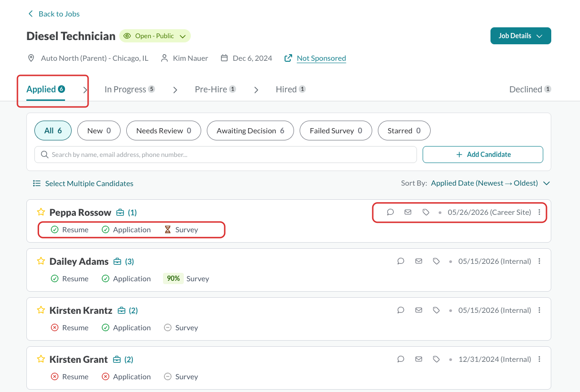Open more options menu for Kirsten Grant
This screenshot has width=580, height=392.
[x=539, y=359]
